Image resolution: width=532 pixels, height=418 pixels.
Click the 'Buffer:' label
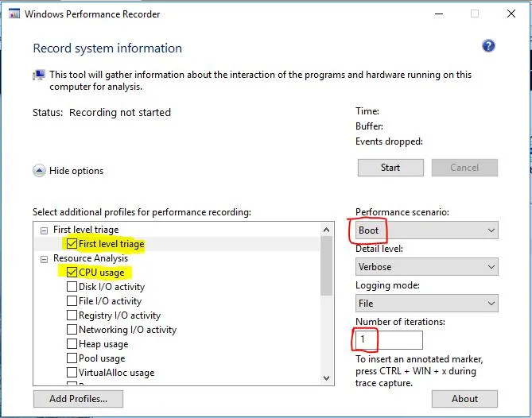[x=369, y=126]
